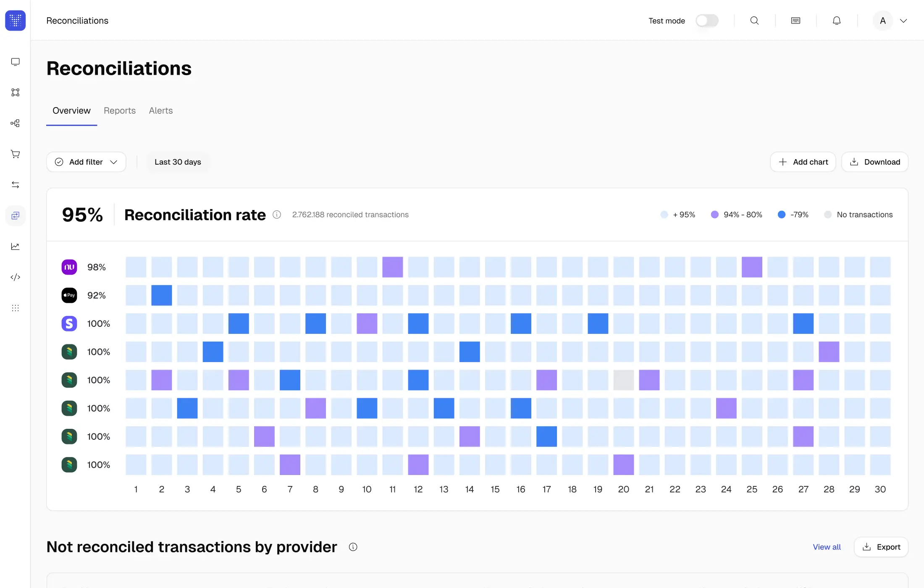The height and width of the screenshot is (588, 924).
Task: Expand the Add filter dropdown
Action: (86, 162)
